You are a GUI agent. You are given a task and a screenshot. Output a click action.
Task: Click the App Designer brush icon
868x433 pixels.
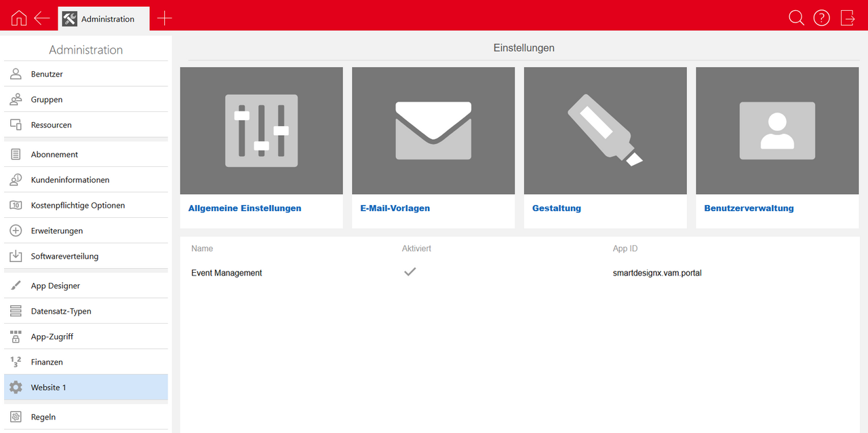click(x=16, y=286)
